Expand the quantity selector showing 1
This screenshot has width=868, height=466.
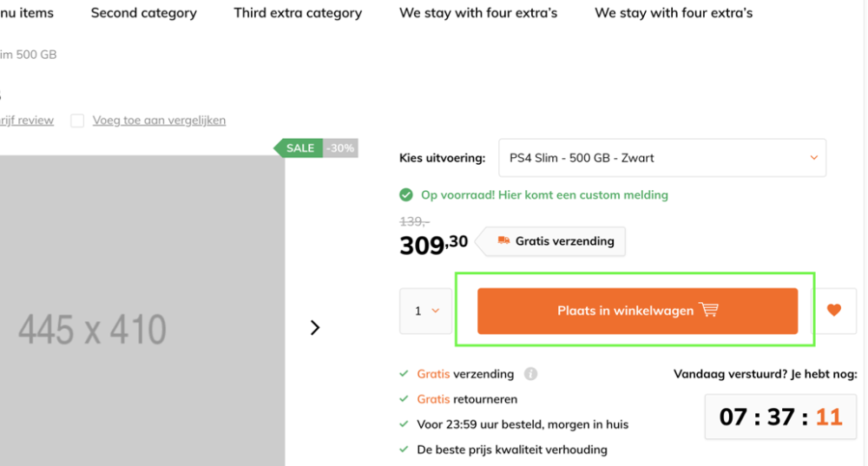click(x=425, y=311)
